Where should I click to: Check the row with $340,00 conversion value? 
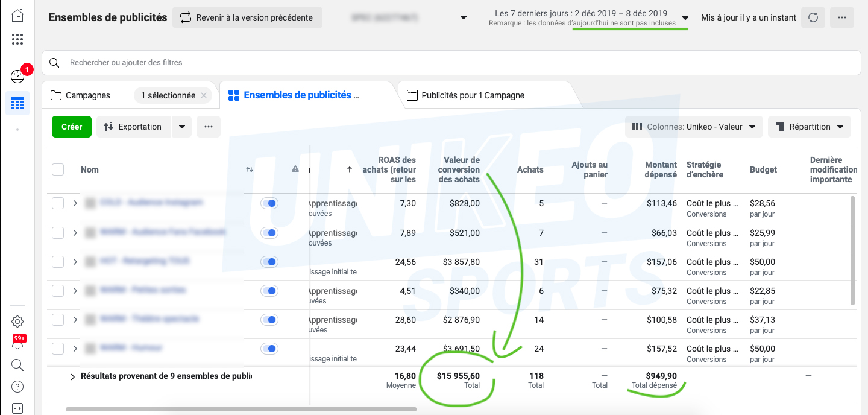[x=58, y=290]
